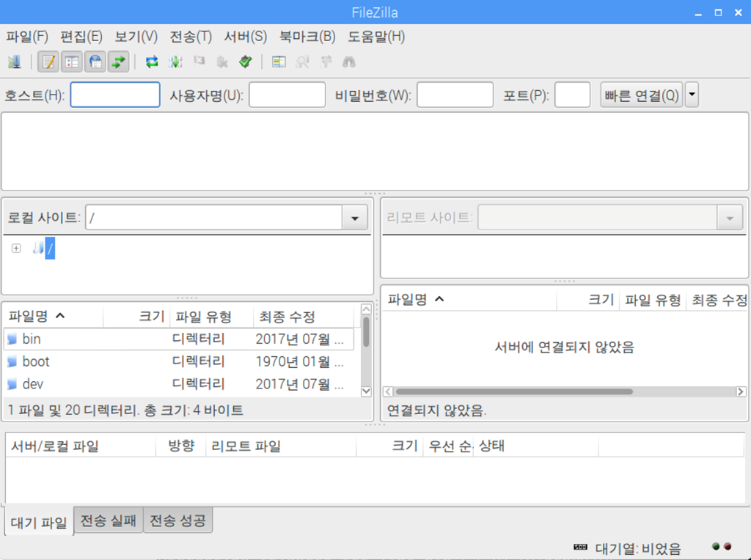Click the 빠른 연결(Q) button
Screen dimensions: 751x560
coord(642,95)
